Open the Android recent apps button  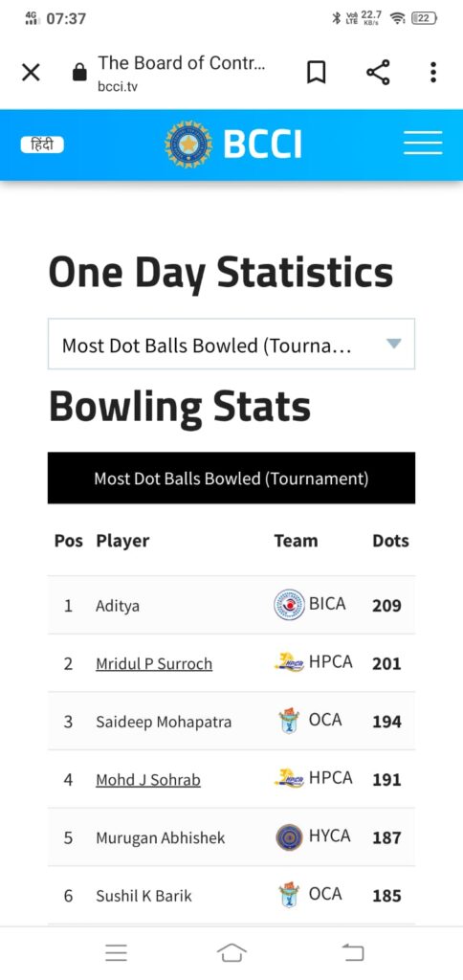(x=116, y=952)
